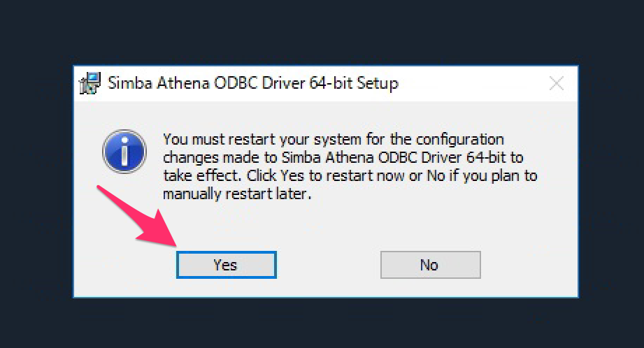Click the dark background right of the dialog
Image resolution: width=644 pixels, height=348 pixels.
click(x=612, y=182)
